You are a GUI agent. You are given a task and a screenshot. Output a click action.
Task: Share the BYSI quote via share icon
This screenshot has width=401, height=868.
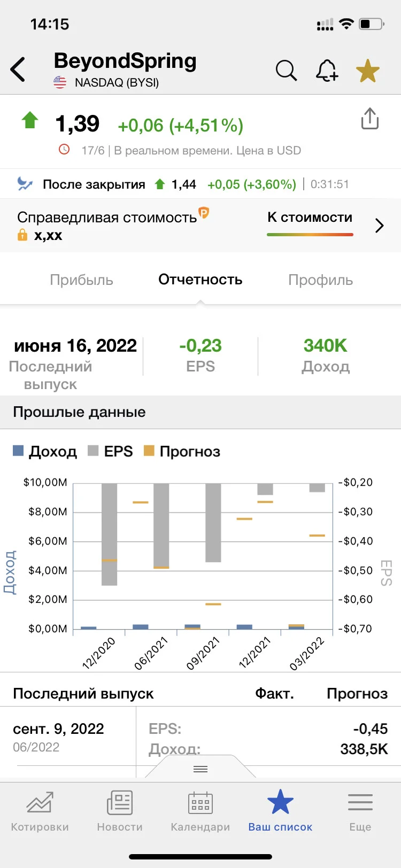tap(369, 119)
